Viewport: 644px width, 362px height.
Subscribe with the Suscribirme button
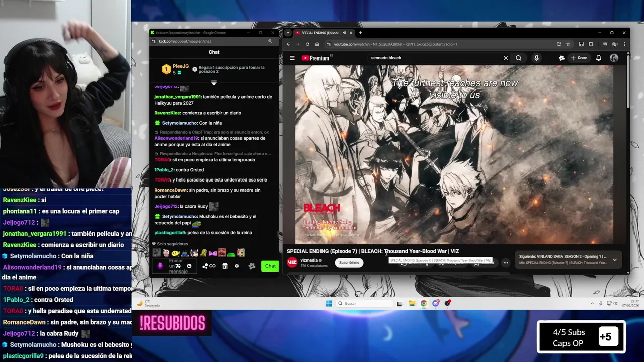pyautogui.click(x=349, y=262)
